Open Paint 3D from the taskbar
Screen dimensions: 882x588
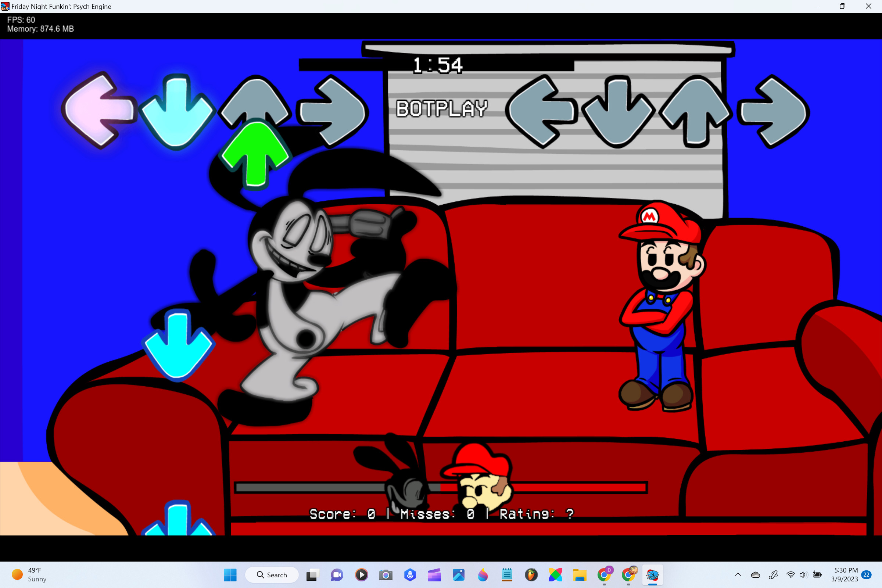483,575
